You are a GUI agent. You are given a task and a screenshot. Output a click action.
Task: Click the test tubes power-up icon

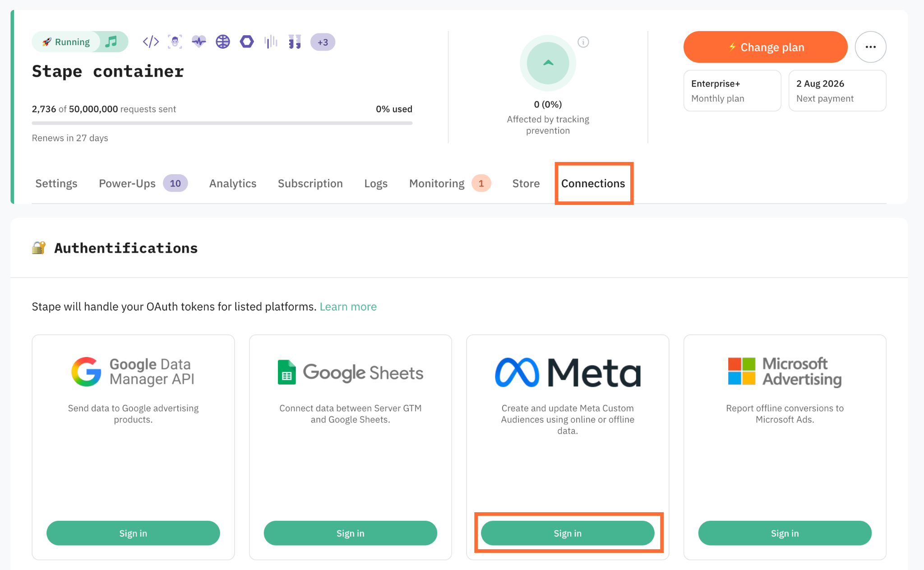(295, 42)
